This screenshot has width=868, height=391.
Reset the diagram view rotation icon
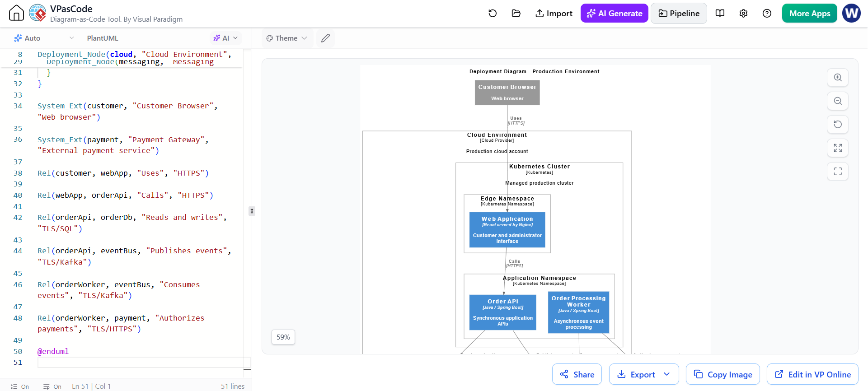coord(838,125)
